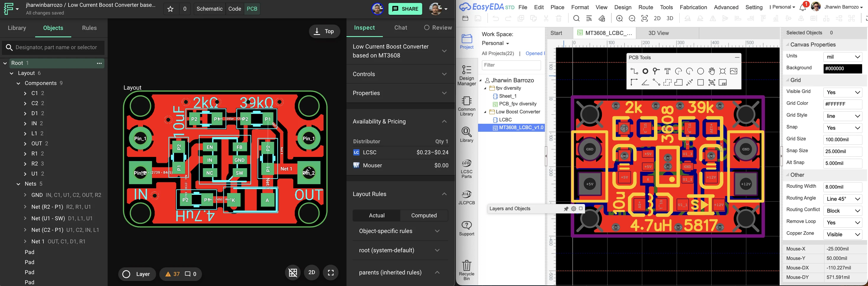Set Copper Zone visibility to Invisible

point(842,234)
